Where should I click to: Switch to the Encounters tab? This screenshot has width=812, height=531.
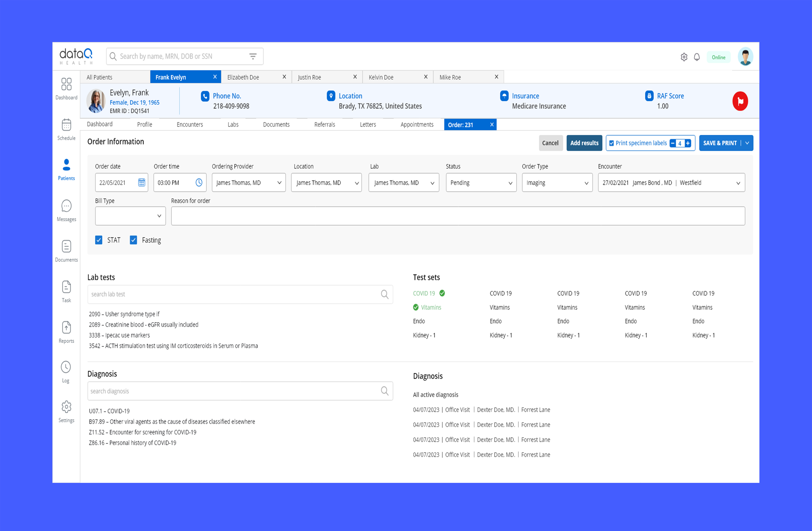click(x=190, y=124)
